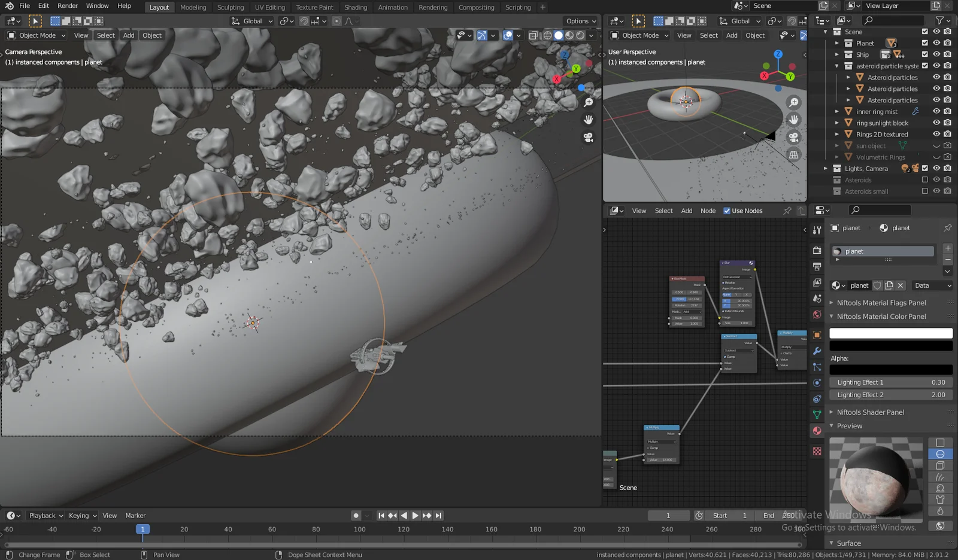Open the Data dropdown in material panel

point(932,285)
